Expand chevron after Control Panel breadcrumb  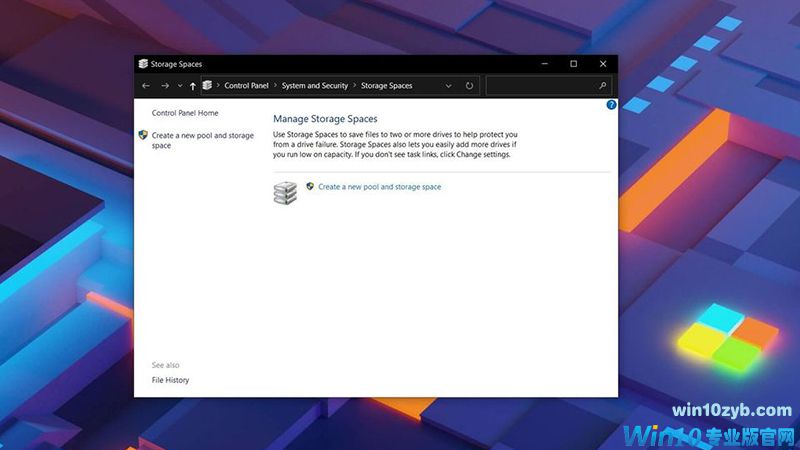[275, 86]
